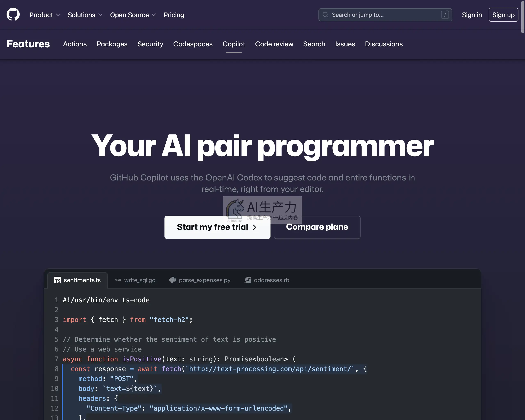
Task: Click the line '#!/usr/bin/env ts-node'
Action: (106, 300)
